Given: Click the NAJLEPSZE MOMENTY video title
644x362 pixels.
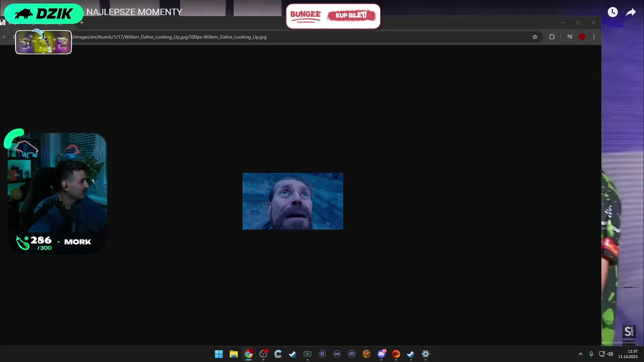Looking at the screenshot, I should [134, 12].
